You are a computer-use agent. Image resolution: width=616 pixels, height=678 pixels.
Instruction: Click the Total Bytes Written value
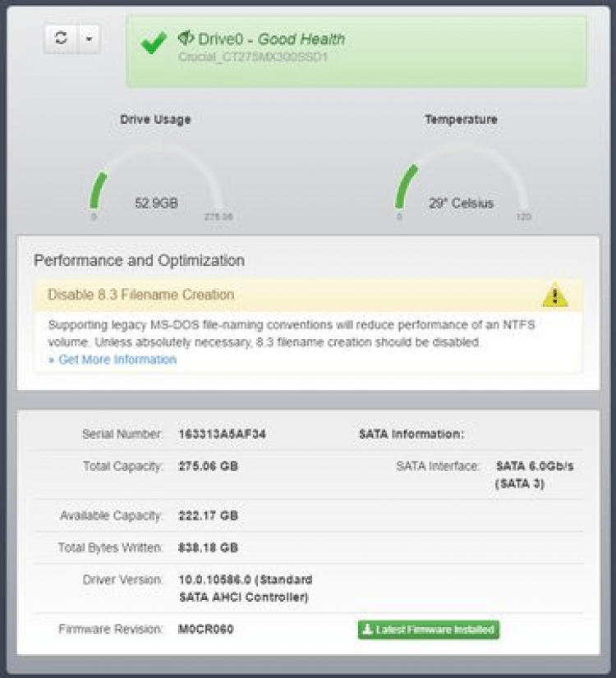pyautogui.click(x=208, y=547)
